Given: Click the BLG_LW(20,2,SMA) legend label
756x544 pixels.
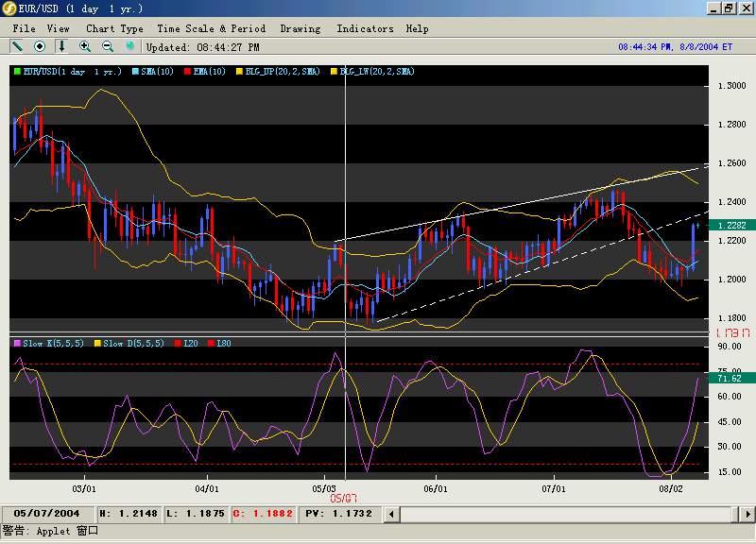Looking at the screenshot, I should (377, 72).
